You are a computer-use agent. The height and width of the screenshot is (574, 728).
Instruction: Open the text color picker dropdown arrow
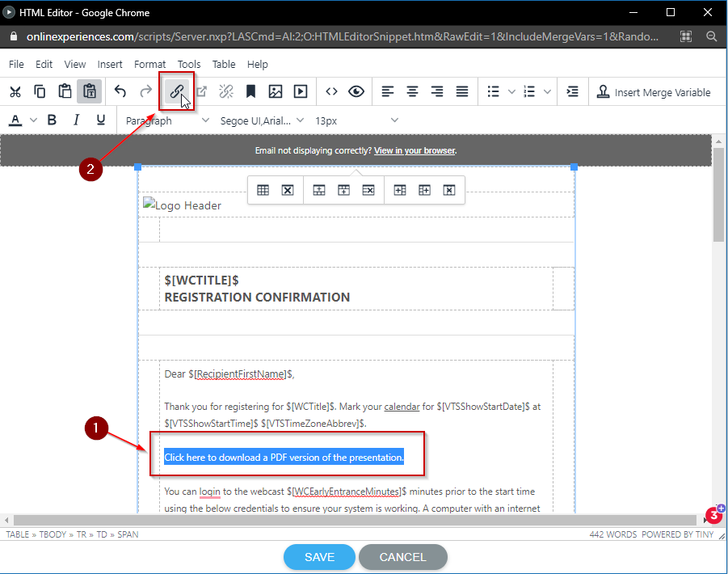pos(33,120)
